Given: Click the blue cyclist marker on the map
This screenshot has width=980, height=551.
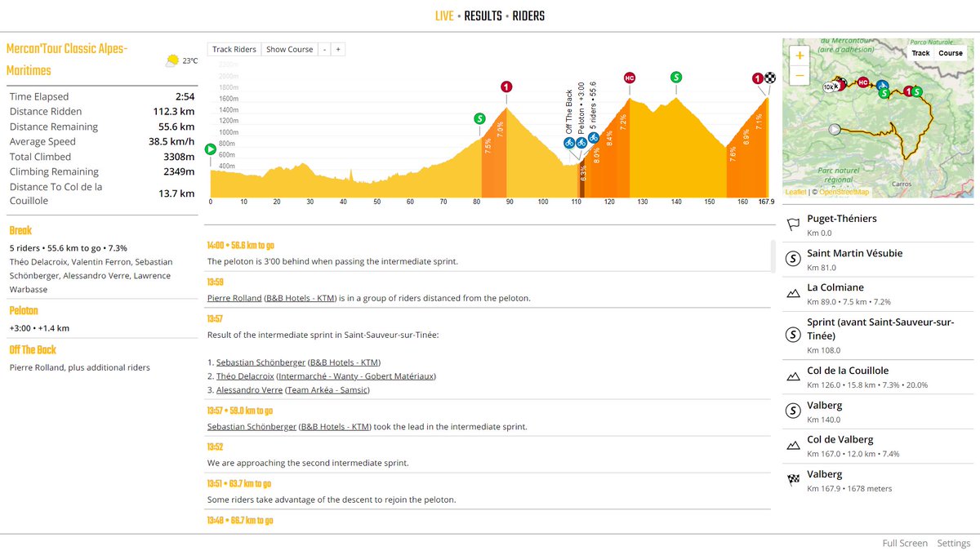Looking at the screenshot, I should point(883,85).
